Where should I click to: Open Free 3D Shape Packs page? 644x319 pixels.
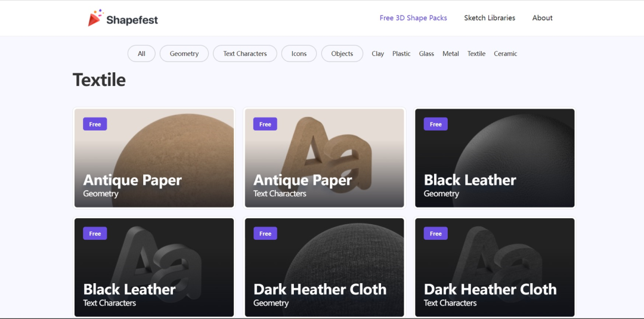pyautogui.click(x=413, y=18)
